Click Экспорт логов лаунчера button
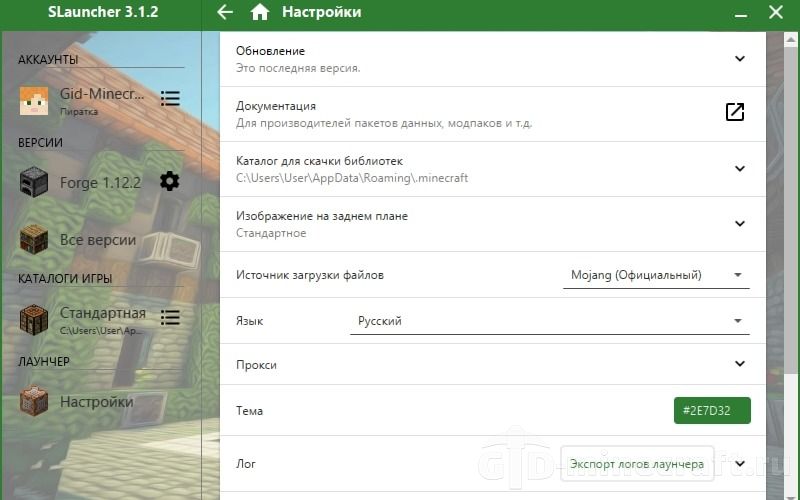The height and width of the screenshot is (500, 800). click(637, 464)
